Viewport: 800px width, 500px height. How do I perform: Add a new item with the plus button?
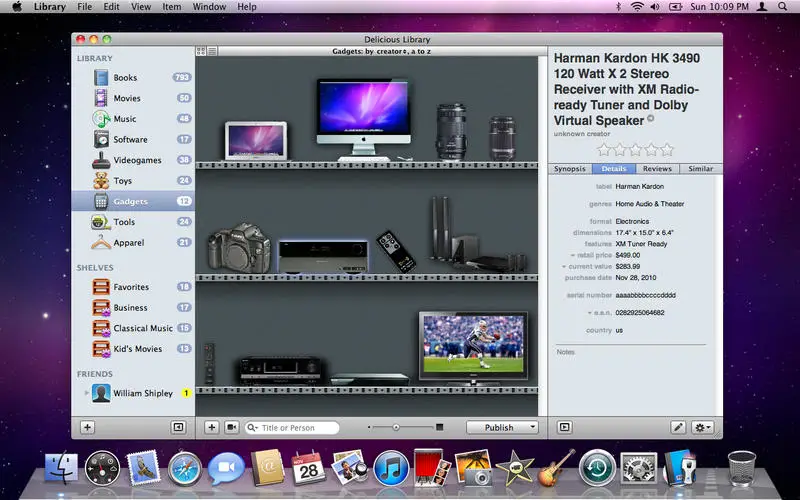click(x=211, y=428)
